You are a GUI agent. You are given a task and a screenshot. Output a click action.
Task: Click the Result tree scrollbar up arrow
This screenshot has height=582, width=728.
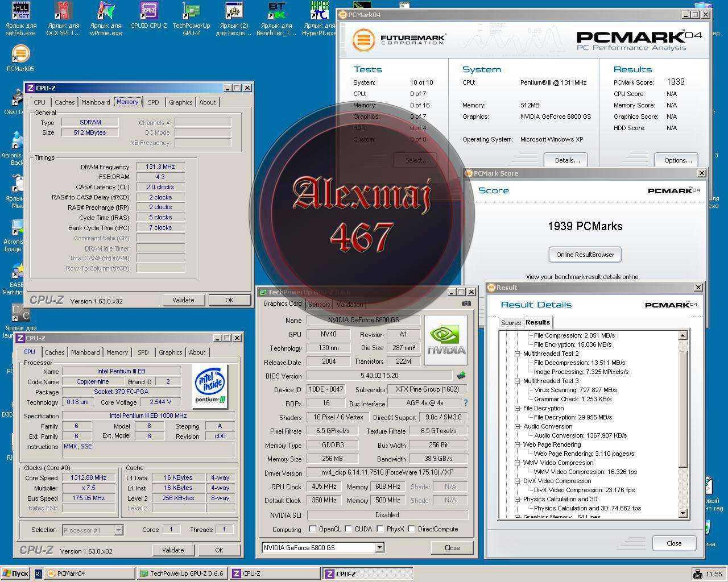(683, 335)
